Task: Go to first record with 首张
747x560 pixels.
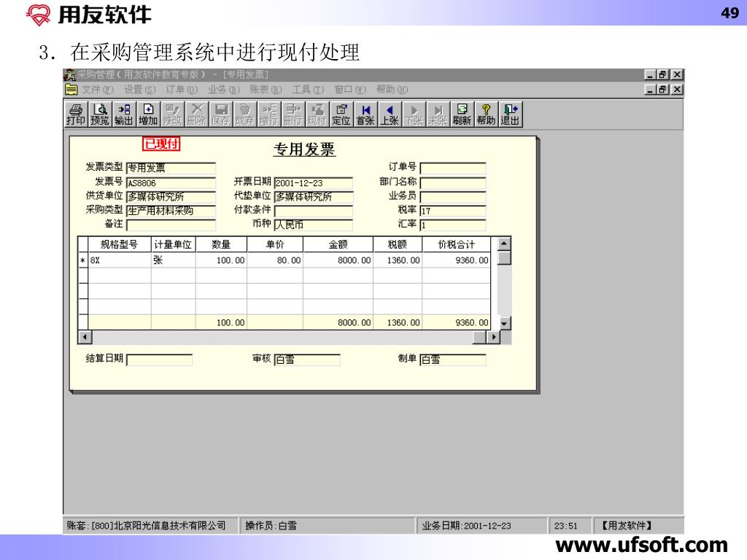Action: click(x=365, y=114)
